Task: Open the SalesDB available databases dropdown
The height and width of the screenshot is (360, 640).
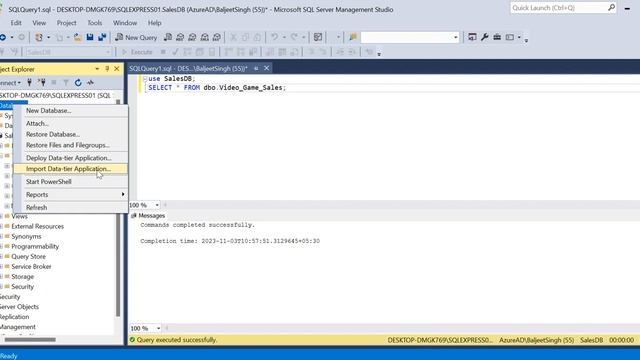Action: (x=108, y=52)
